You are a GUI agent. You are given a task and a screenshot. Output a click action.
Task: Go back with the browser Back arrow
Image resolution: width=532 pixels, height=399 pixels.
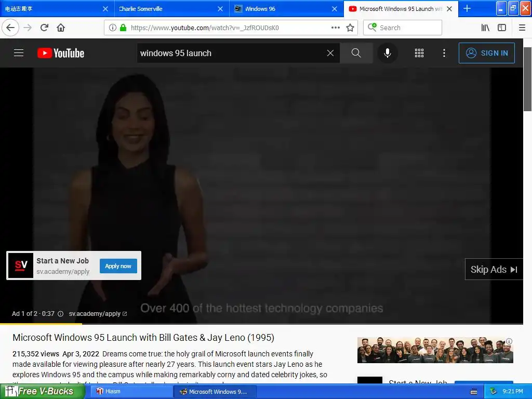[x=10, y=28]
